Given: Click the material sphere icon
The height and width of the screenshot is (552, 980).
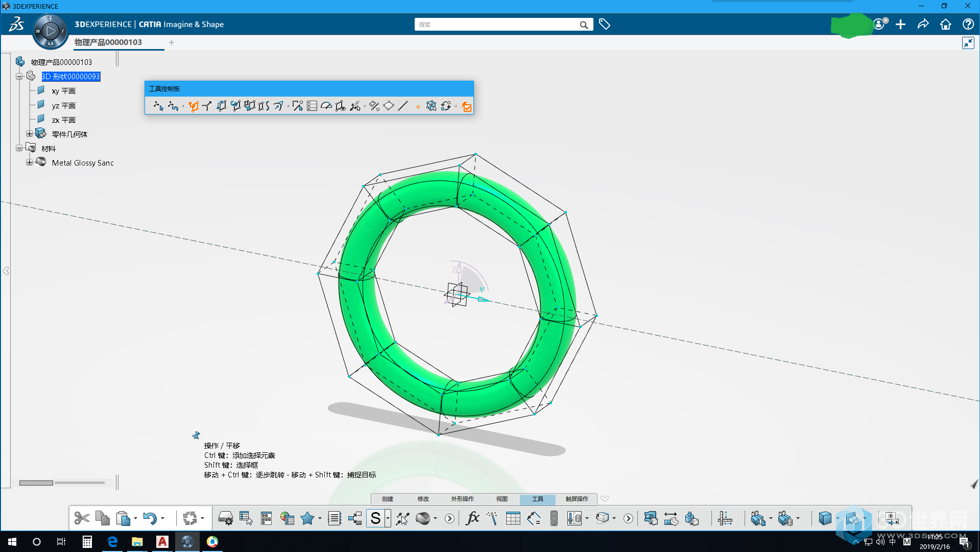Looking at the screenshot, I should (423, 518).
